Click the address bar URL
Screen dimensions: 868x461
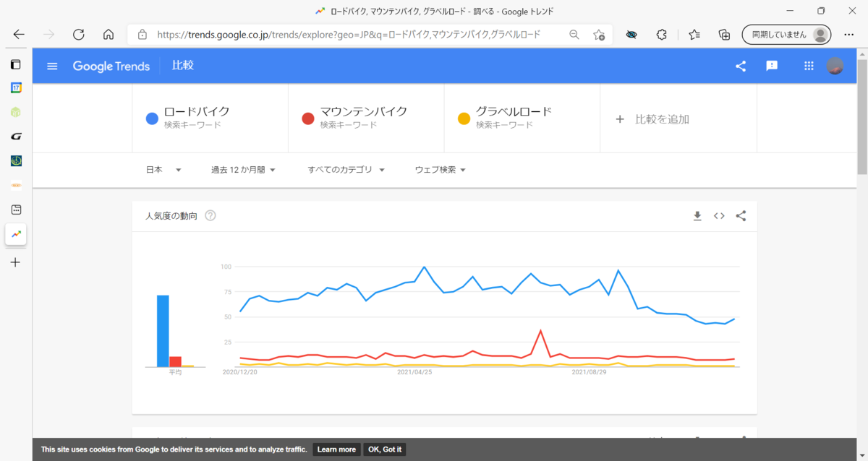(x=349, y=34)
